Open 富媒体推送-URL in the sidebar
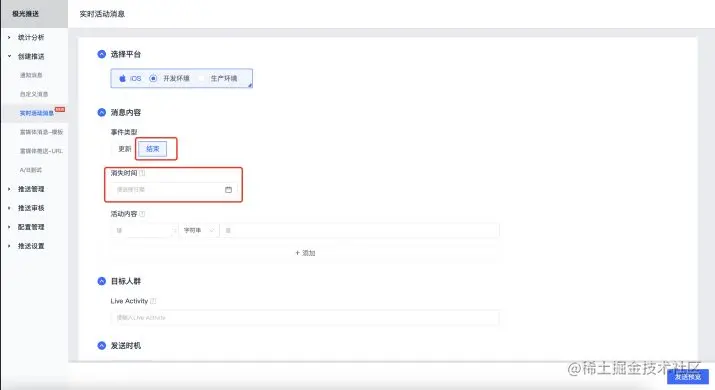 [x=41, y=151]
